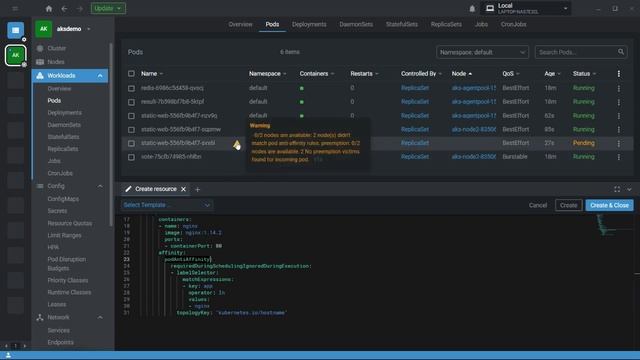
Task: Maximize the dock panel with fullscreen icon
Action: [x=617, y=189]
